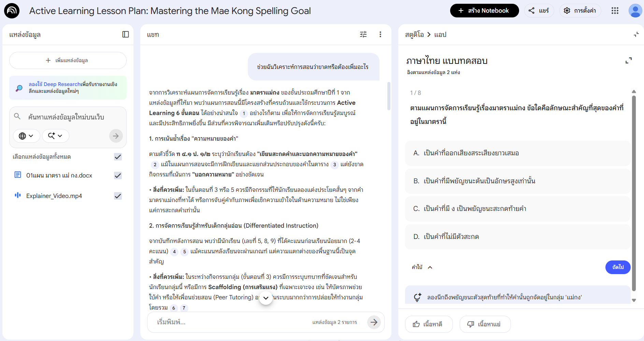Image resolution: width=644 pixels, height=341 pixels.
Task: Open chat configuration sliders icon
Action: (363, 34)
